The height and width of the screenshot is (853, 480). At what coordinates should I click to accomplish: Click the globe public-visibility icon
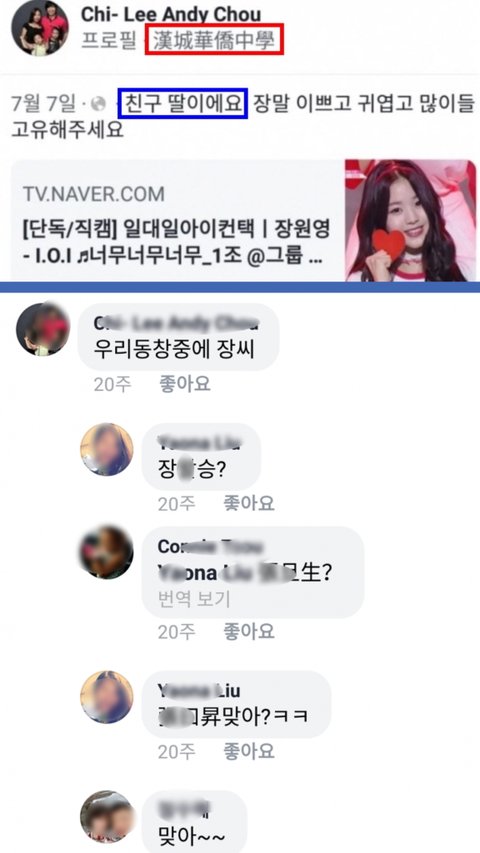coord(99,104)
